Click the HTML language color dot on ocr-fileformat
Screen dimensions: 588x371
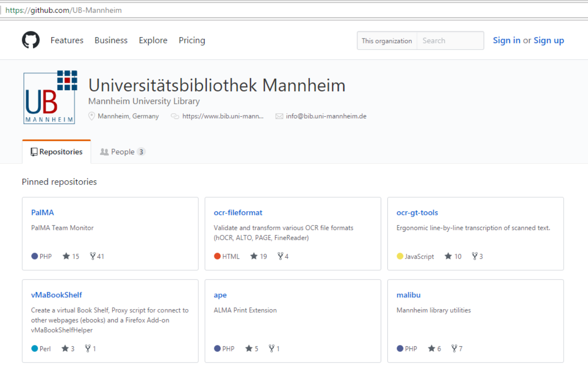pos(217,256)
